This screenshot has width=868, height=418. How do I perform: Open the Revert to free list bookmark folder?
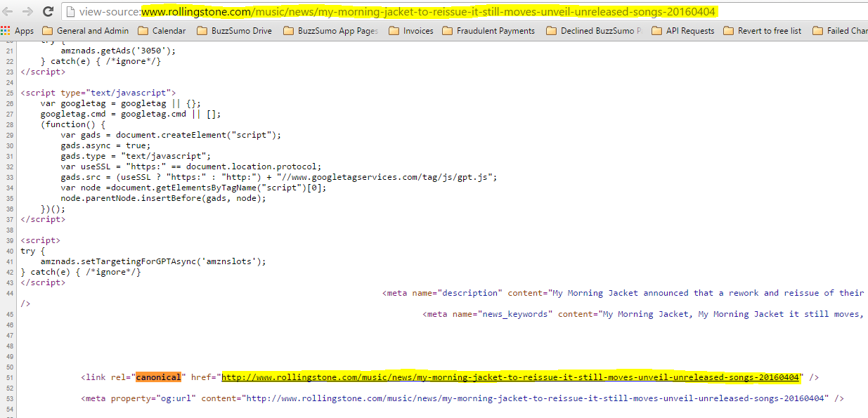(x=763, y=31)
